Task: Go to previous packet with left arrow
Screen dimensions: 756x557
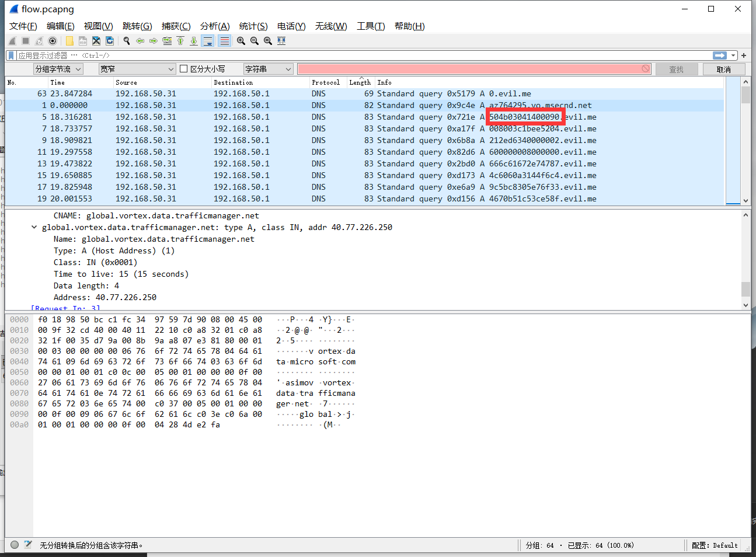Action: pyautogui.click(x=140, y=41)
